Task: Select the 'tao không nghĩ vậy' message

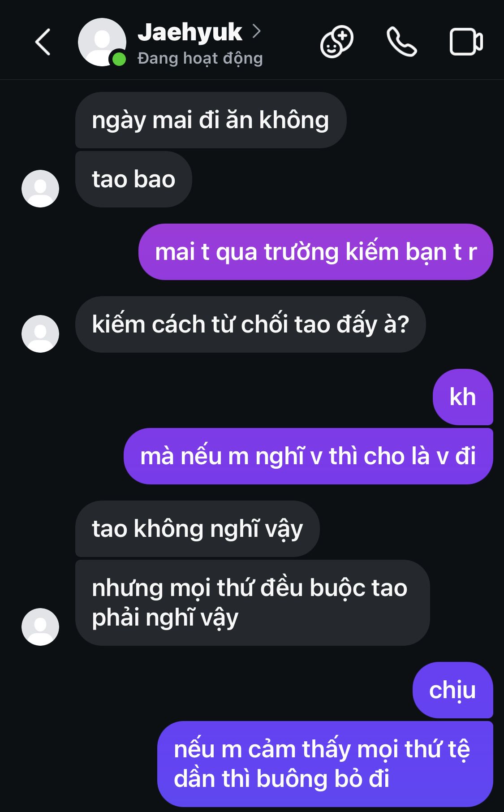Action: click(x=198, y=529)
